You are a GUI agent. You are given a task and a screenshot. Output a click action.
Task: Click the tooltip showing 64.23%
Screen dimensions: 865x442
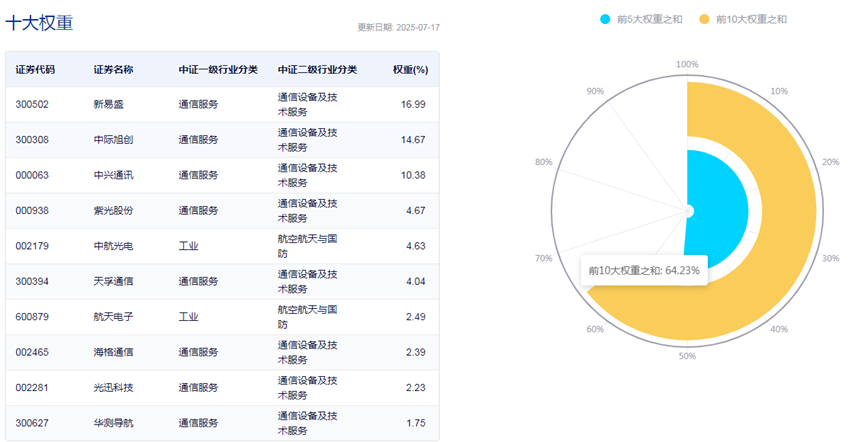(x=644, y=270)
